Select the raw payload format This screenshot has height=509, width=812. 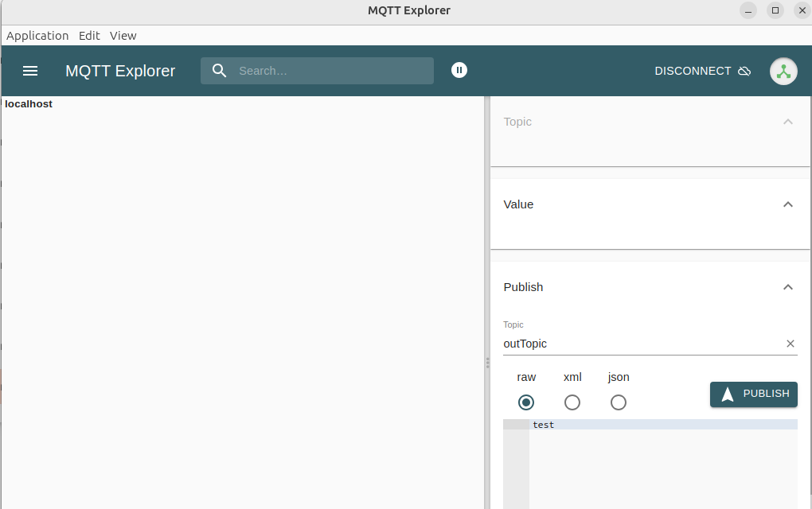pyautogui.click(x=526, y=402)
